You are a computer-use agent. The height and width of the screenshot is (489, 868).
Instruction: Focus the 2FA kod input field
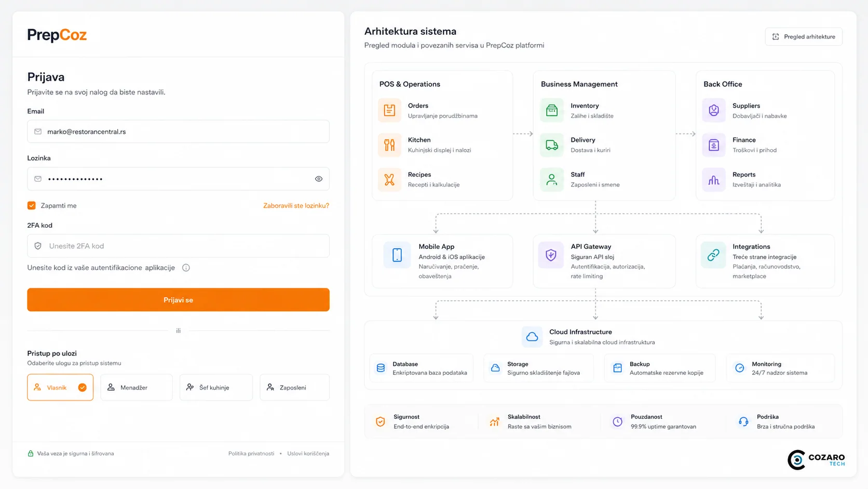click(178, 246)
